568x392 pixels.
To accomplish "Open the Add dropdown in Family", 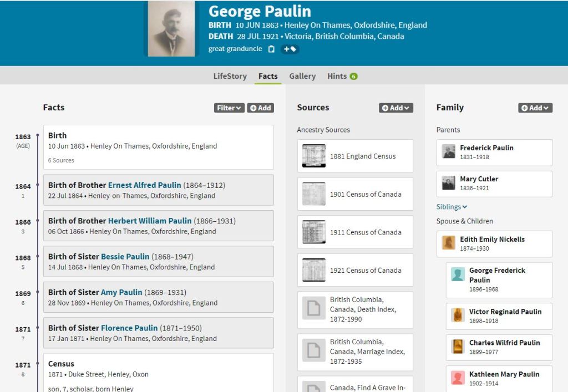I will click(535, 108).
